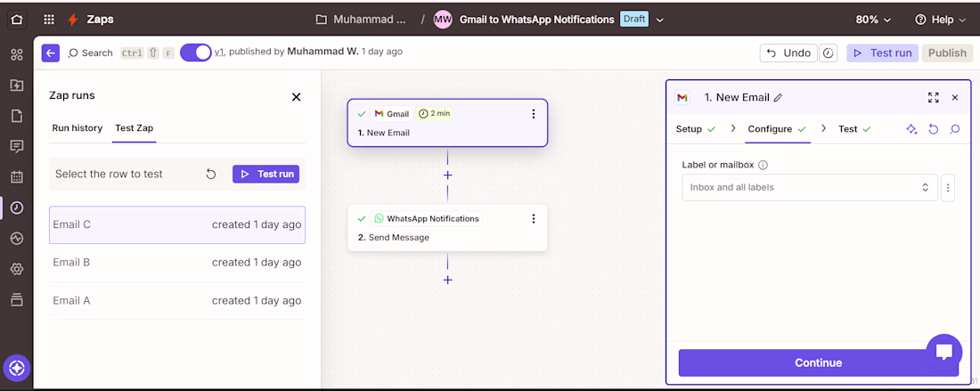Open Search in the editor toolbar
Image resolution: width=980 pixels, height=391 pixels.
click(x=91, y=53)
